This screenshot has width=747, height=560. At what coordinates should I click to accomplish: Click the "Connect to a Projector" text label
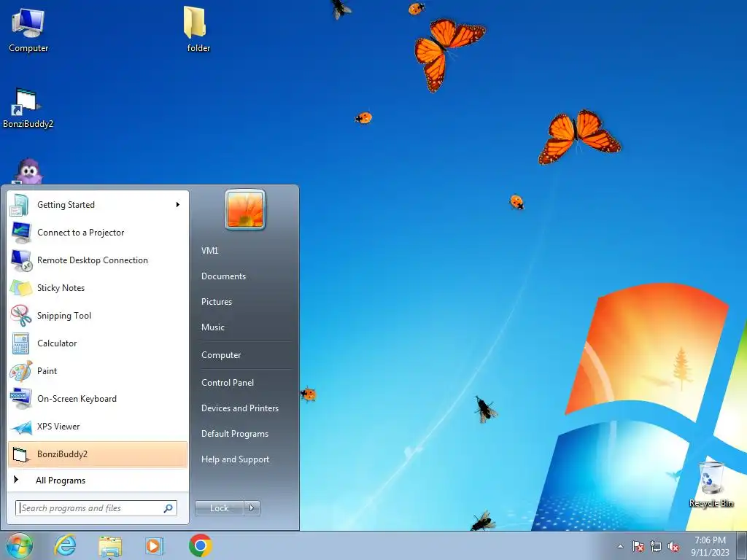point(80,233)
